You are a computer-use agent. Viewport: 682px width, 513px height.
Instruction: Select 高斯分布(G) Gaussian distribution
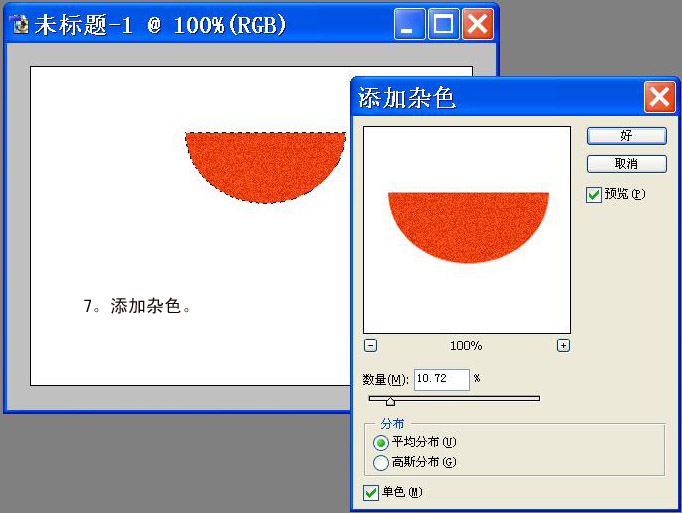pos(381,462)
